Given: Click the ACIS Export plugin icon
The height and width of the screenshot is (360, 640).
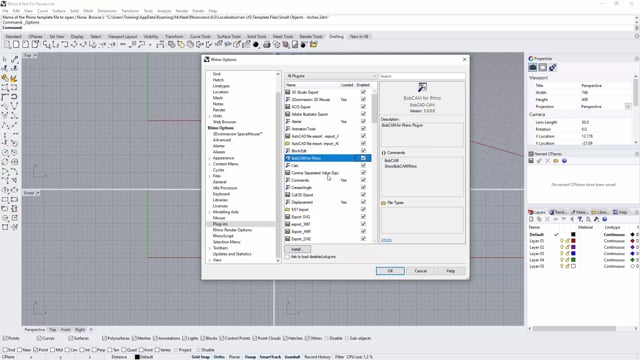Looking at the screenshot, I should (287, 107).
